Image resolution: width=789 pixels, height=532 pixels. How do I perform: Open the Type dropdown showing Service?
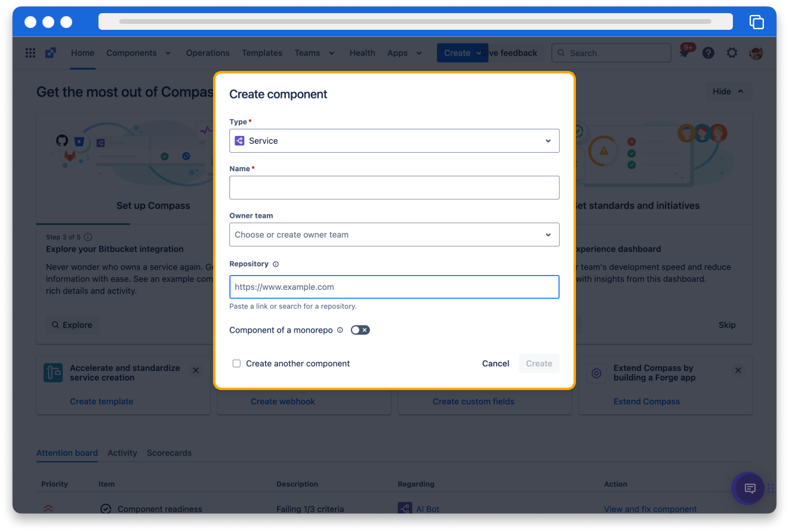pos(394,141)
